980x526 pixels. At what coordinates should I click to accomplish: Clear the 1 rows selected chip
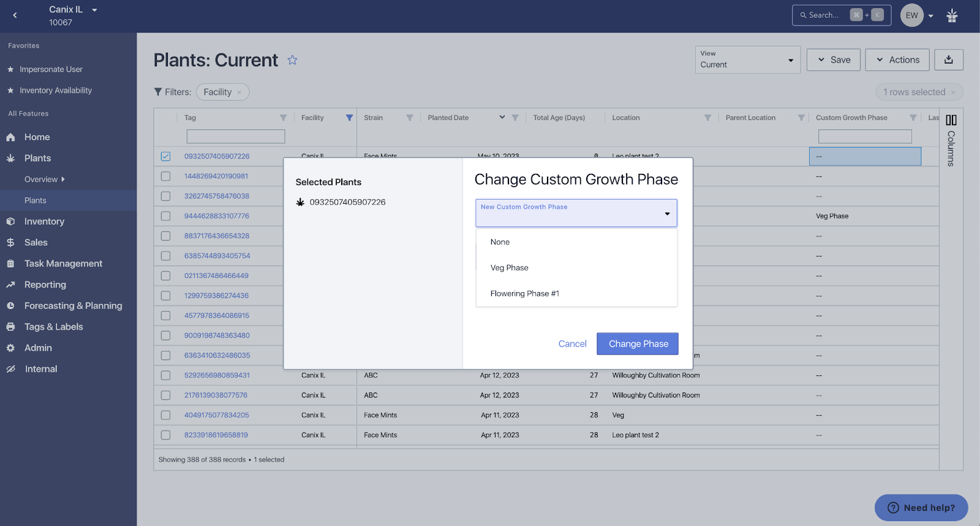pos(953,92)
